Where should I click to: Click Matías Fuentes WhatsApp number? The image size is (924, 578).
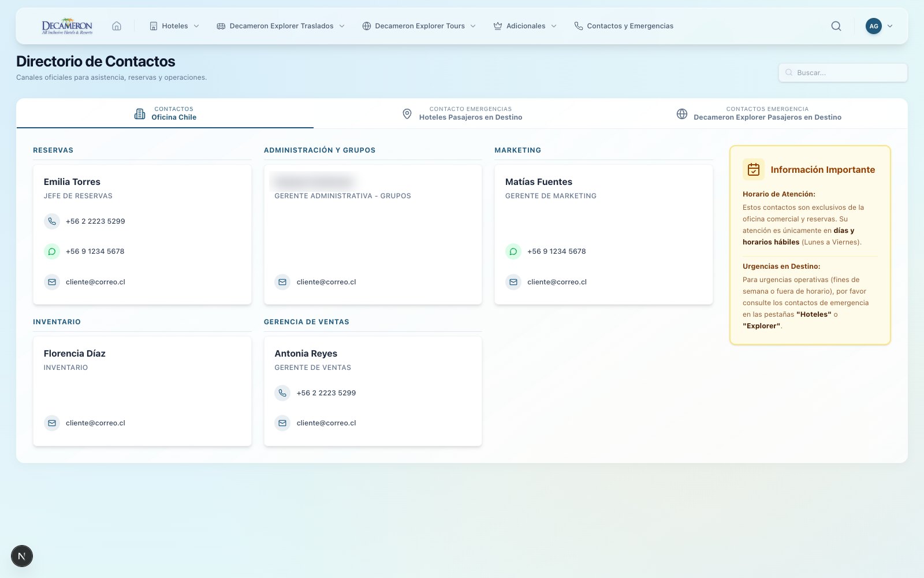pos(557,251)
